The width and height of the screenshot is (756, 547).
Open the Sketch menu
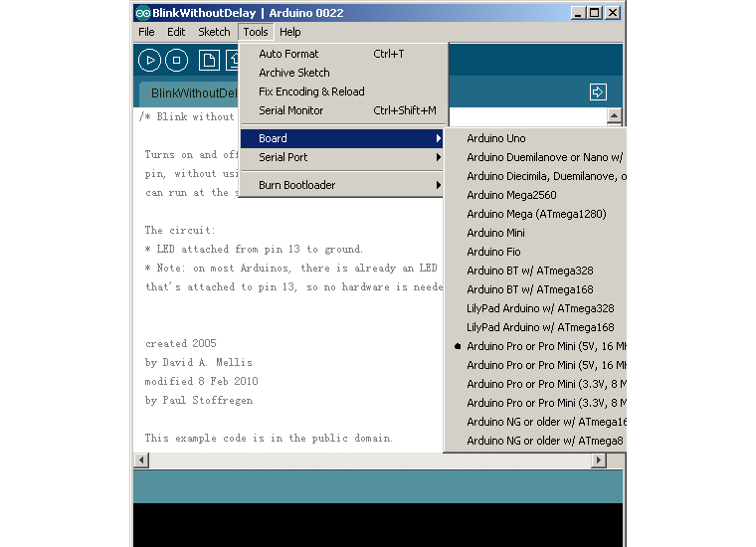(214, 32)
